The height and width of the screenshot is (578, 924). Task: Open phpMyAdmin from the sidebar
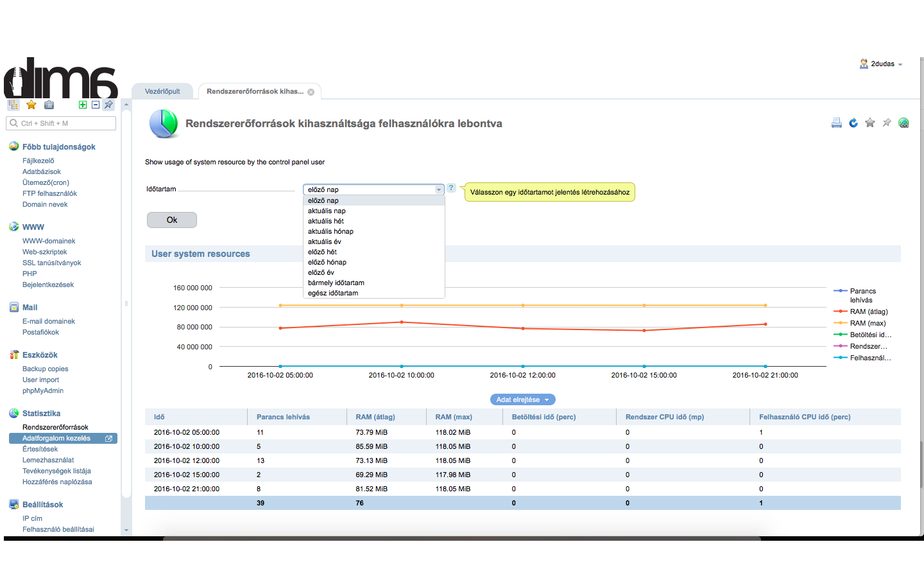[43, 390]
